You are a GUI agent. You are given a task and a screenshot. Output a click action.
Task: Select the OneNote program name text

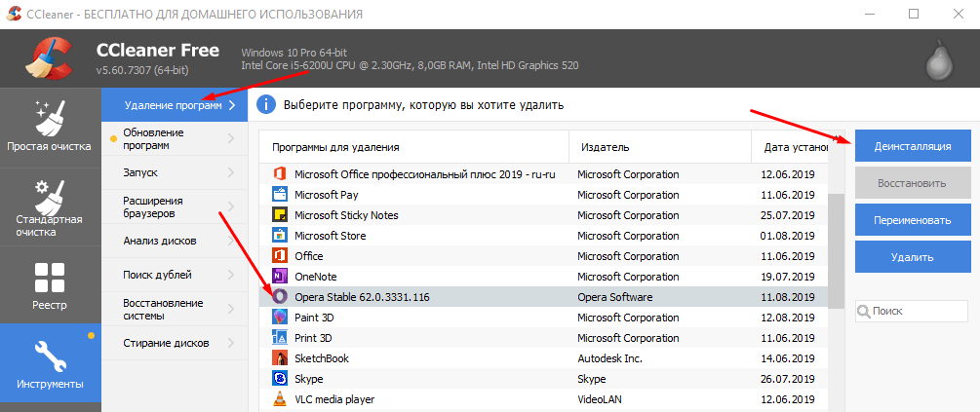(x=316, y=277)
